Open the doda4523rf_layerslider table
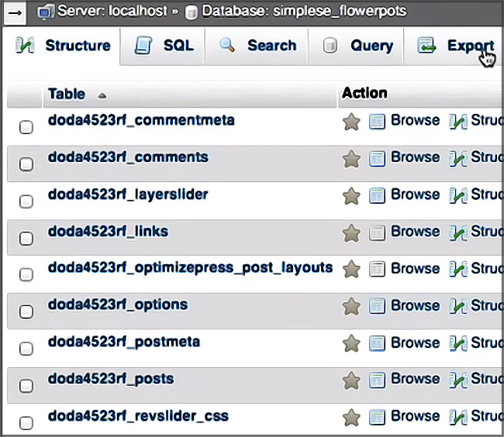The width and height of the screenshot is (504, 437). (x=128, y=195)
